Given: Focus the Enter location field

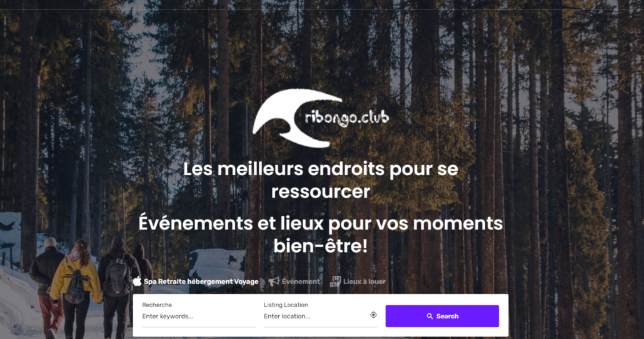Looking at the screenshot, I should point(315,316).
